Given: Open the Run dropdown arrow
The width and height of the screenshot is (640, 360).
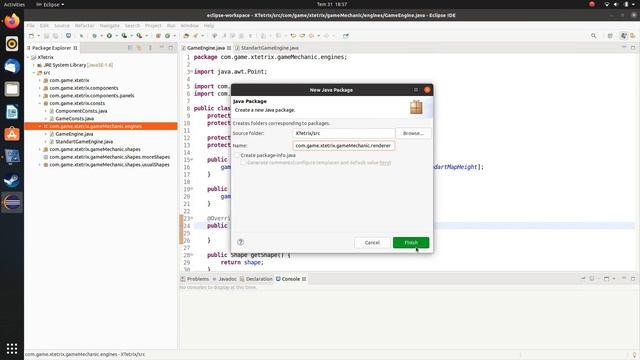Looking at the screenshot, I should [116, 36].
